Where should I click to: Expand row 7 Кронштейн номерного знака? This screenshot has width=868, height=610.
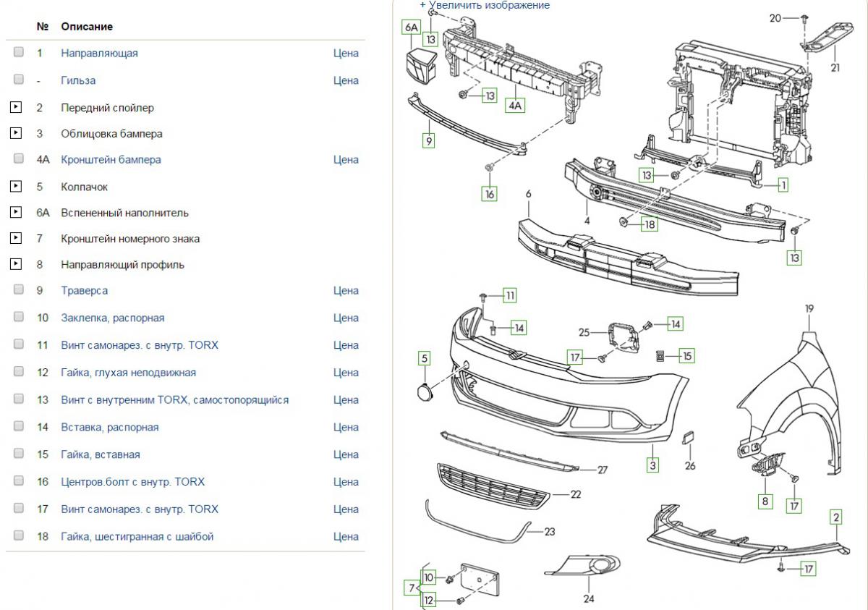click(15, 239)
